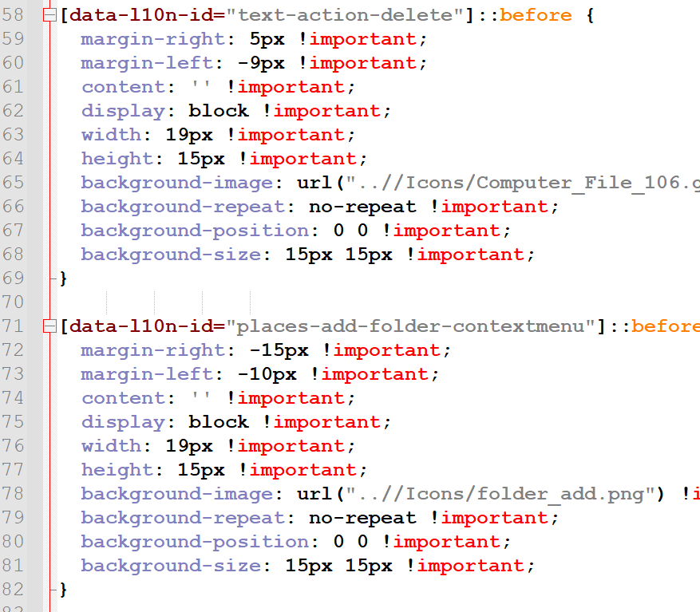Click line number 70 in the margin

(x=14, y=302)
